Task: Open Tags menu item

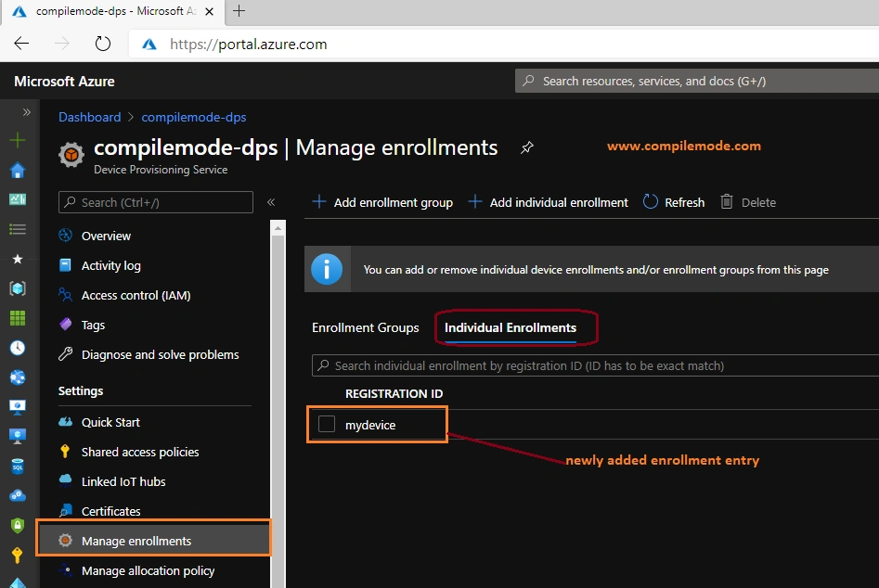Action: pos(93,325)
